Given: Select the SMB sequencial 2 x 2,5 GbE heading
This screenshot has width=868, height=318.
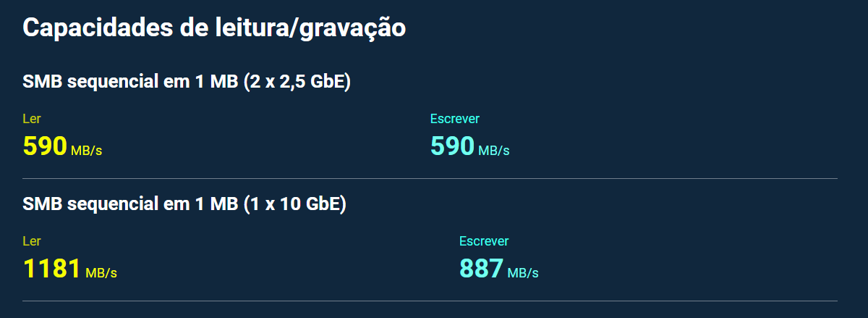Looking at the screenshot, I should 187,82.
